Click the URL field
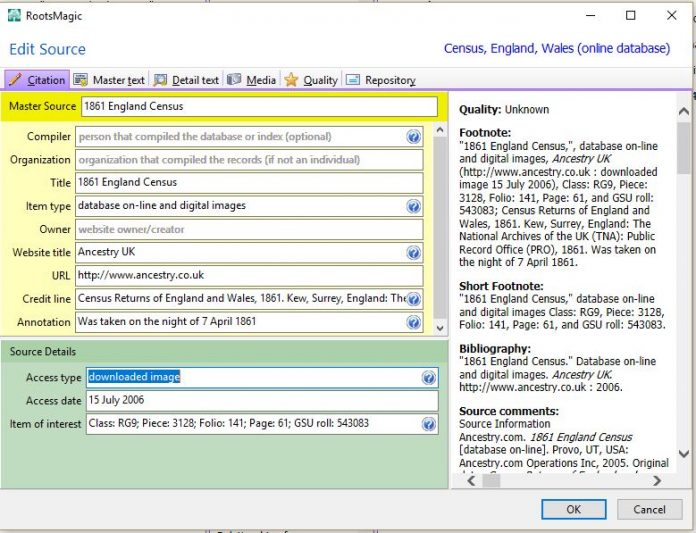The height and width of the screenshot is (533, 696). click(x=249, y=276)
